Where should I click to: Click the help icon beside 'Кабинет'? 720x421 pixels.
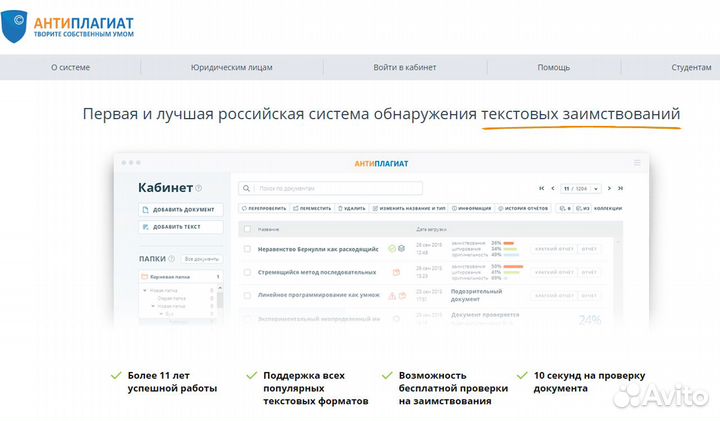[x=198, y=188]
